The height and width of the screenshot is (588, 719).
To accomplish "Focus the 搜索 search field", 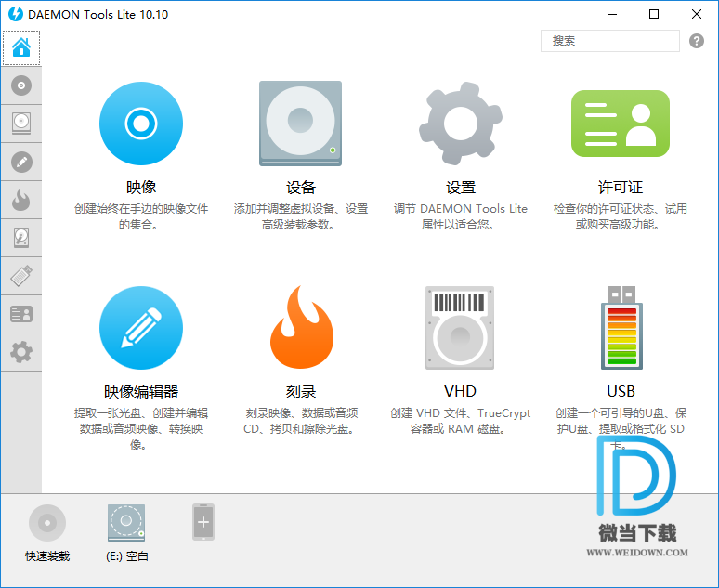I will (610, 41).
